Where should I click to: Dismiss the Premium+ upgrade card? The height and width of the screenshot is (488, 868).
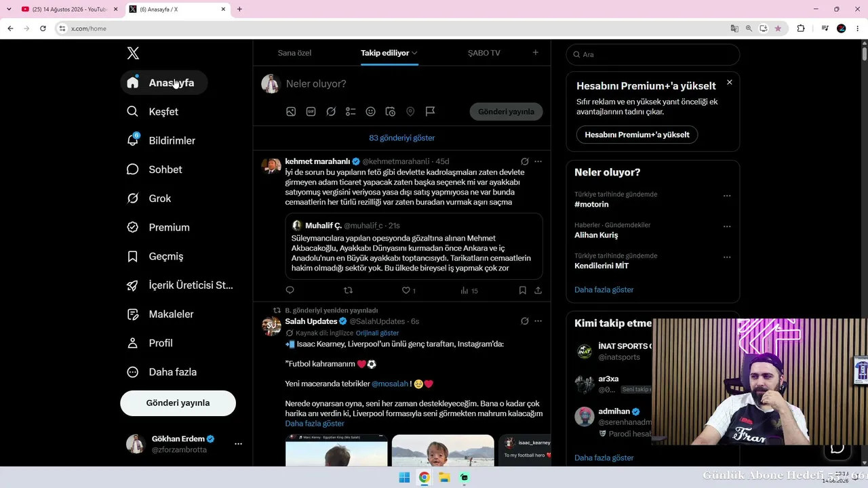coord(730,83)
